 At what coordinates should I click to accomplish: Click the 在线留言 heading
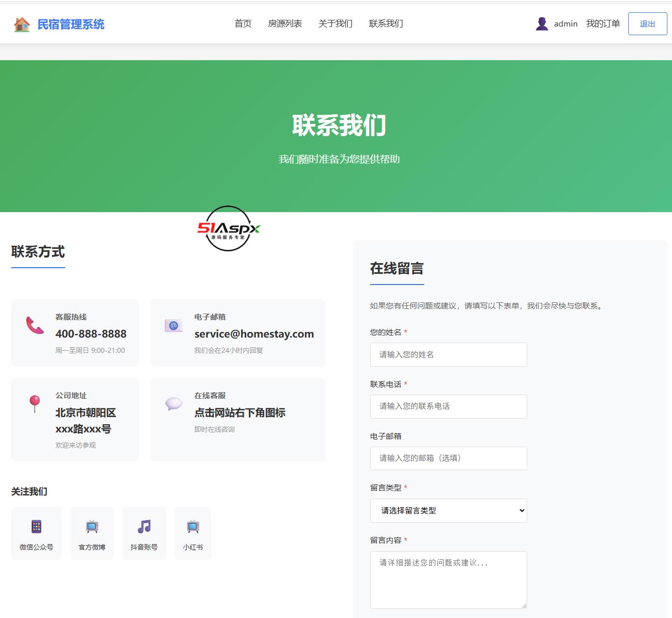397,268
